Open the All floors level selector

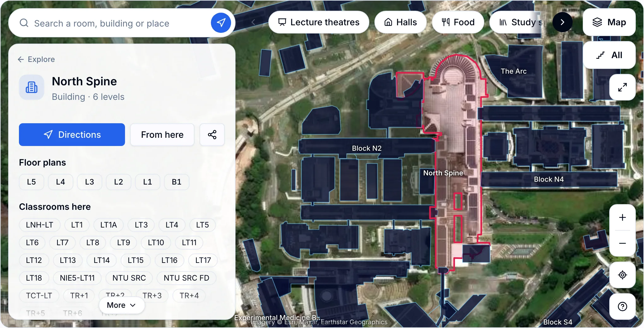pyautogui.click(x=609, y=55)
